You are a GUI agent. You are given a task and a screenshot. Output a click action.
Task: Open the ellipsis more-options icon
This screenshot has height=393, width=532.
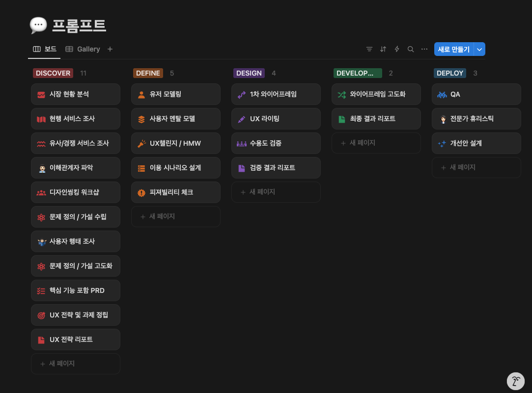pyautogui.click(x=424, y=49)
